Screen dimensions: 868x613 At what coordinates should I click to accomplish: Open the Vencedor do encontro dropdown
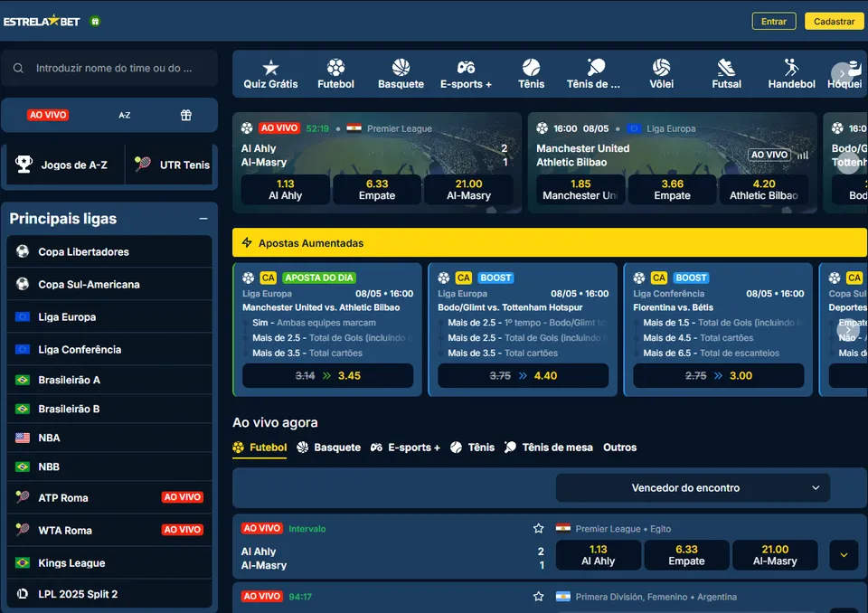click(x=693, y=488)
